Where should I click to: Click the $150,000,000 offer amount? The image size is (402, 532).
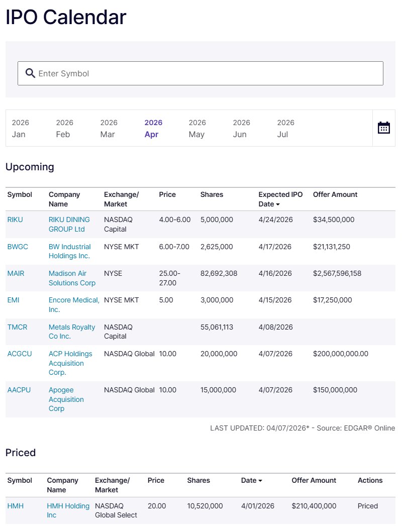[x=335, y=390]
